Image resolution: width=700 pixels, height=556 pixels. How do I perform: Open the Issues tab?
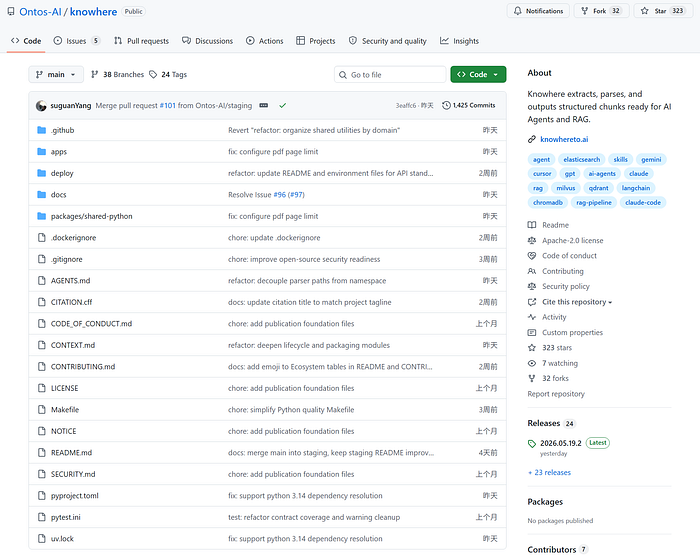click(x=76, y=41)
